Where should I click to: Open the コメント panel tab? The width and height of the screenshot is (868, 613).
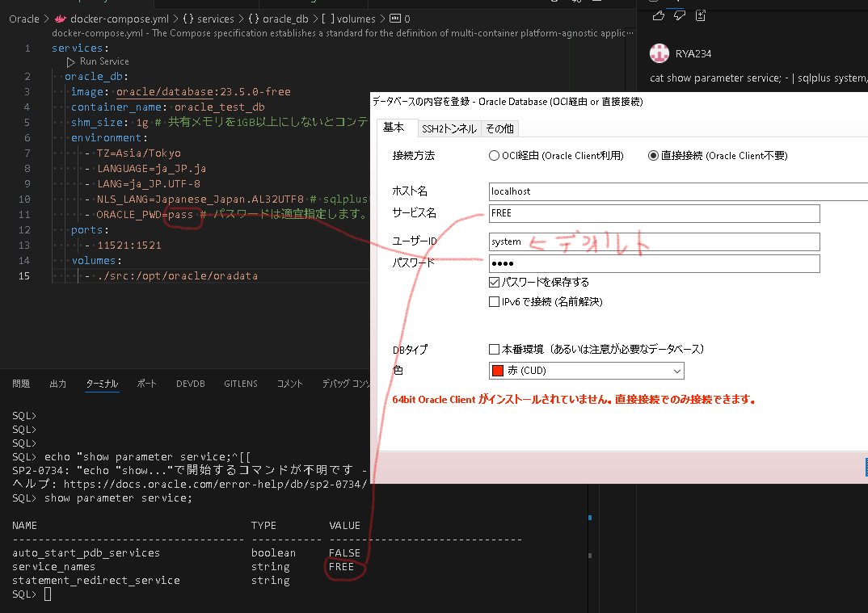pos(289,384)
